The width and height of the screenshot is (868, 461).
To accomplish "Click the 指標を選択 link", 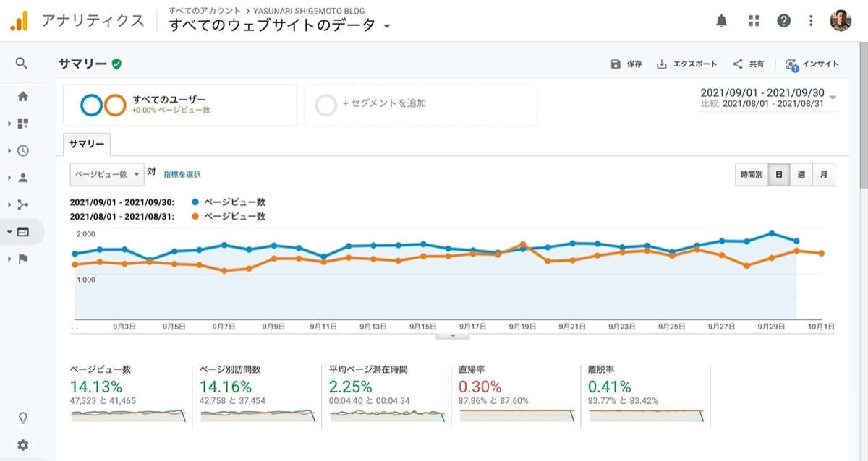I will tap(182, 174).
